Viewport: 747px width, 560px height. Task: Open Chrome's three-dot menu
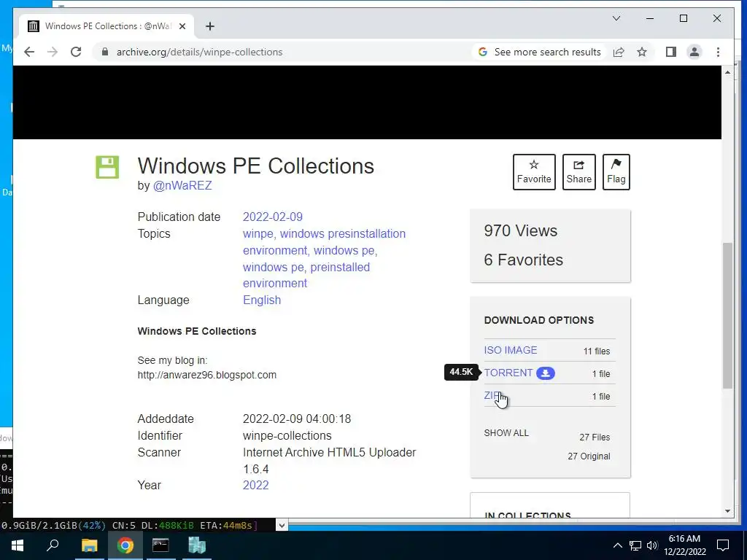click(x=718, y=52)
